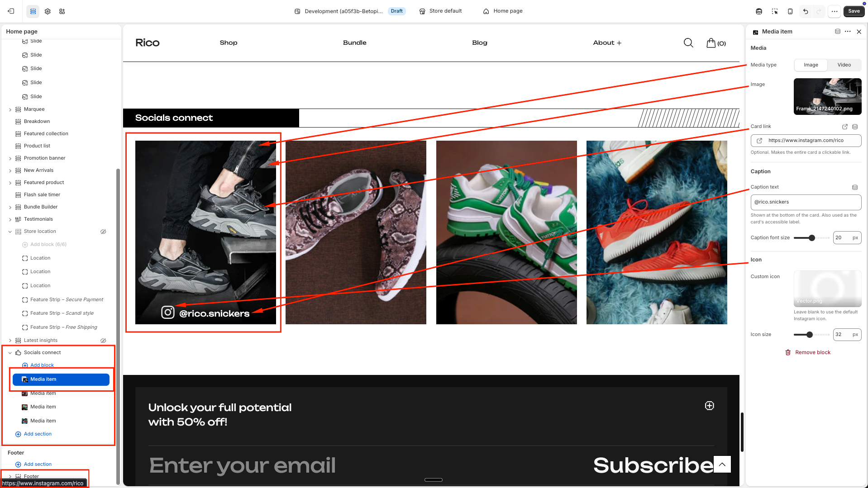Open the Home page template selector
Viewport: 868px width, 488px height.
(x=503, y=11)
